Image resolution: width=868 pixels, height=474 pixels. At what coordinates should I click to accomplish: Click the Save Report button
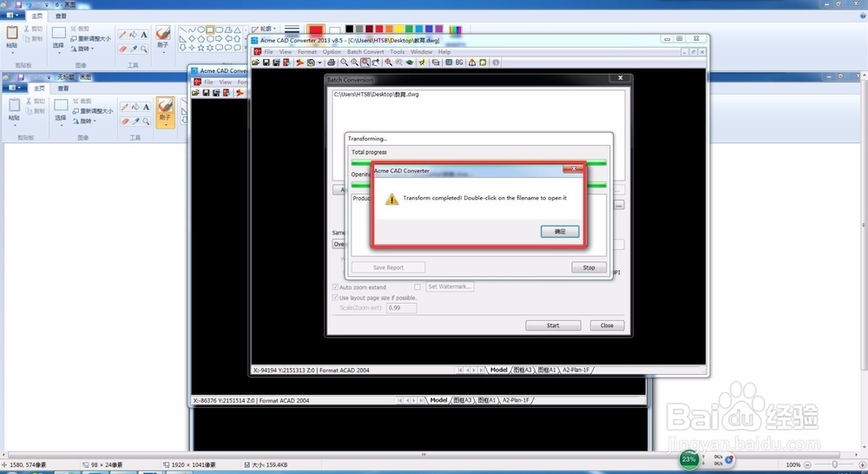(x=388, y=267)
